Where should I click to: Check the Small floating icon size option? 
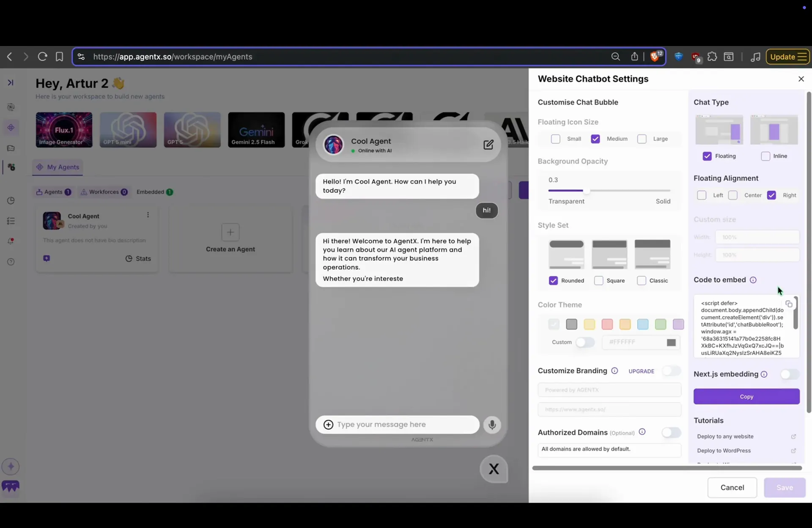(x=555, y=139)
